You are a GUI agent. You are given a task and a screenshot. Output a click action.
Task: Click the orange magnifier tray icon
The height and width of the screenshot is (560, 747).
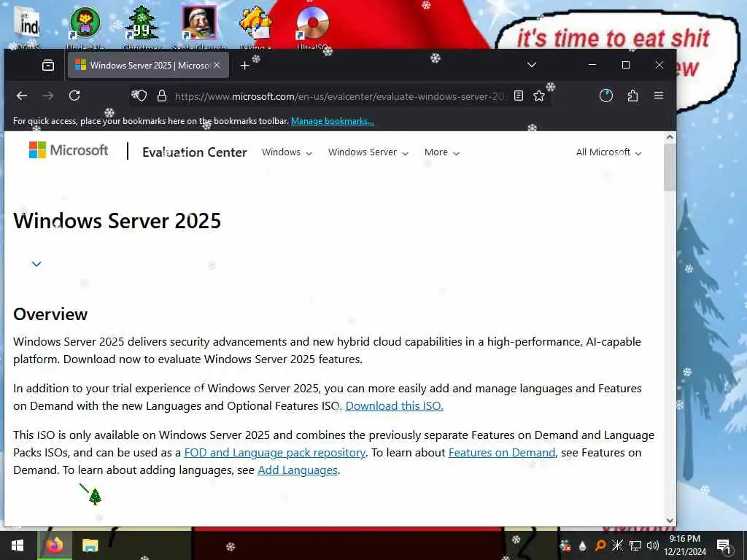point(600,545)
